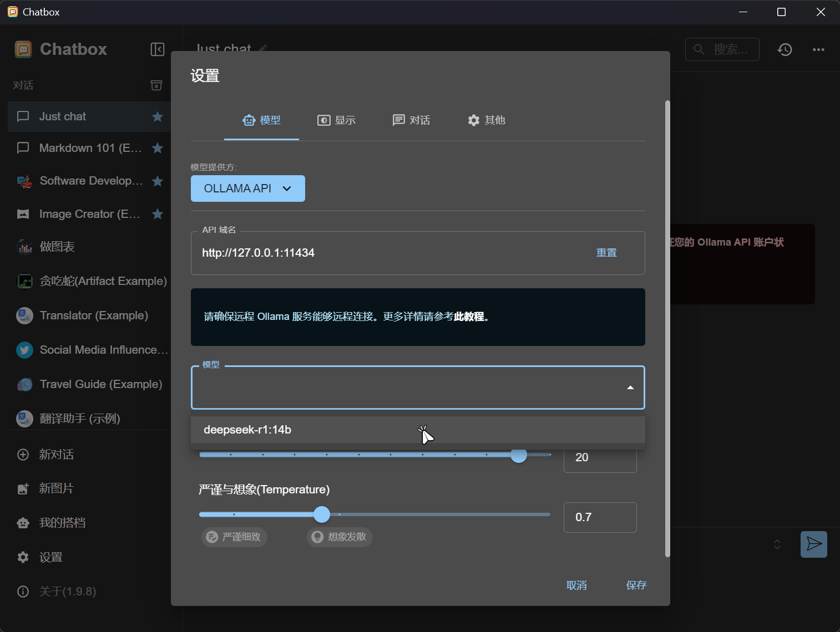The image size is (840, 632).
Task: Open the Software Developer conversation
Action: [89, 181]
